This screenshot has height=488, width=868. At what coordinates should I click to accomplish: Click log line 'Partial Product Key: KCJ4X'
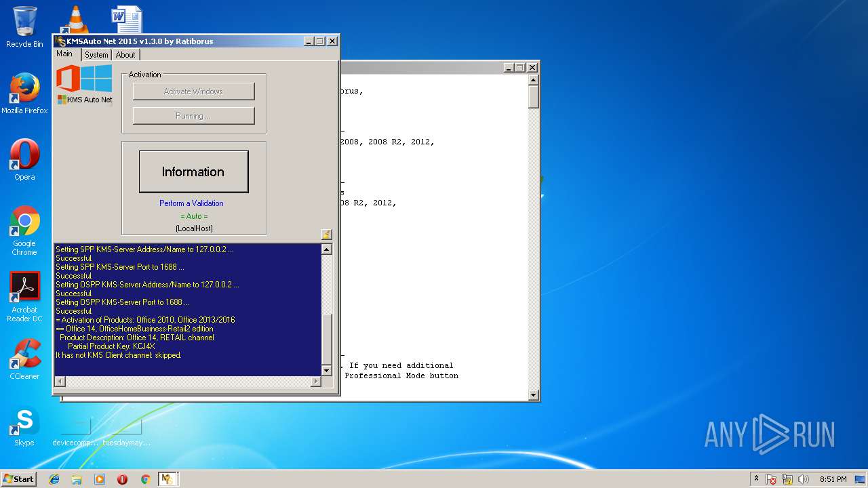tap(111, 346)
